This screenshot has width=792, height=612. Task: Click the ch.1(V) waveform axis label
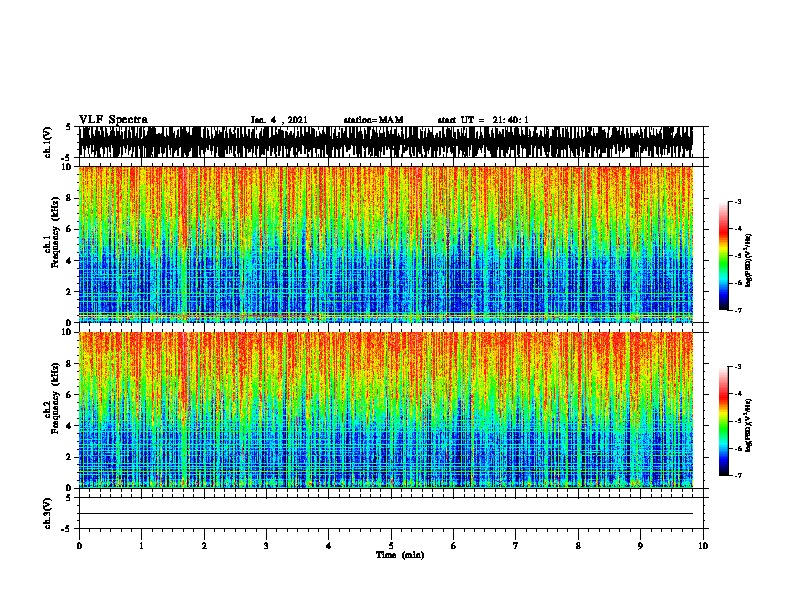(47, 142)
